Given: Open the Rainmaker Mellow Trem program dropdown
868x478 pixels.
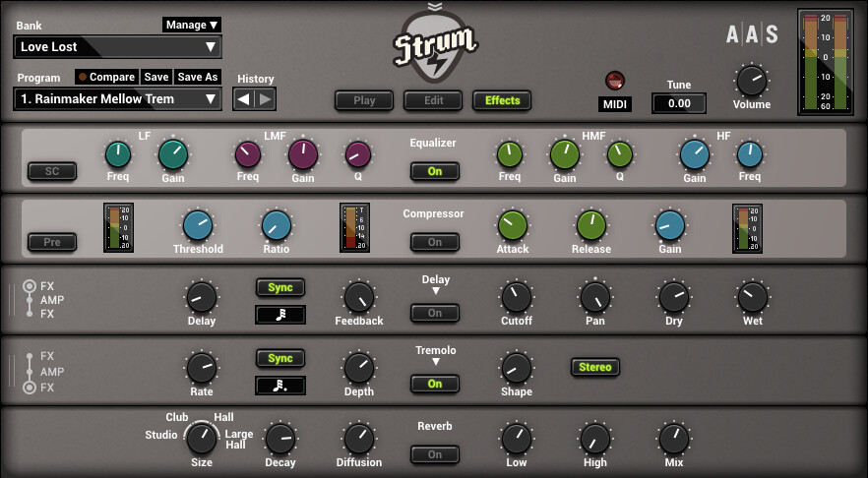Looking at the screenshot, I should point(117,99).
